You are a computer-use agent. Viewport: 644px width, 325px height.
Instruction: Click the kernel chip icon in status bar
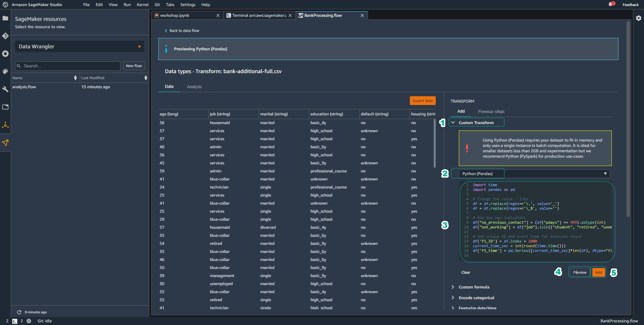click(29, 321)
